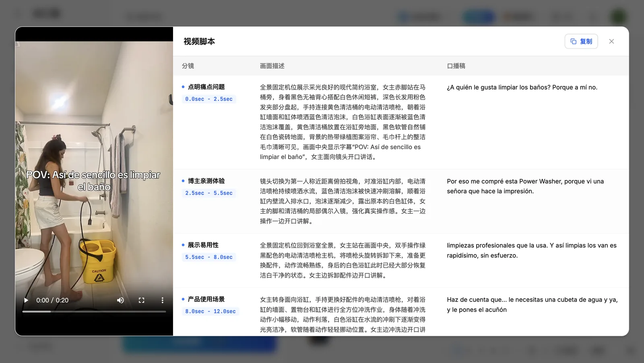Screen dimensions: 644x363
Task: Click the 视频脚本 dialog title
Action: (199, 41)
